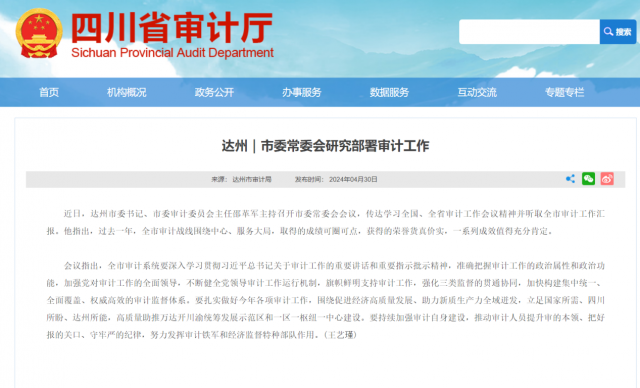Open the 专题专栏 navigation item
Viewport: 640px width, 388px height.
(x=564, y=92)
